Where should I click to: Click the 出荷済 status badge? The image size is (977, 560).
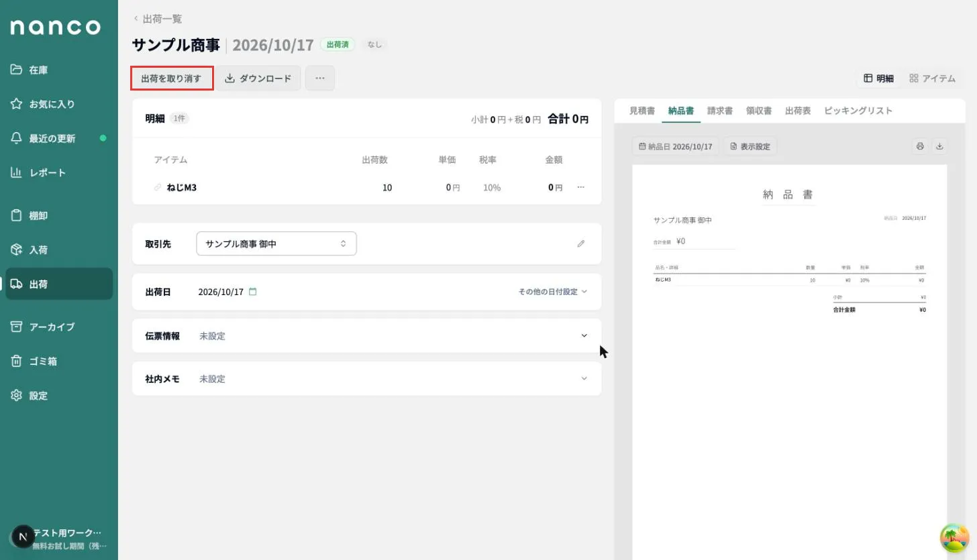(338, 44)
